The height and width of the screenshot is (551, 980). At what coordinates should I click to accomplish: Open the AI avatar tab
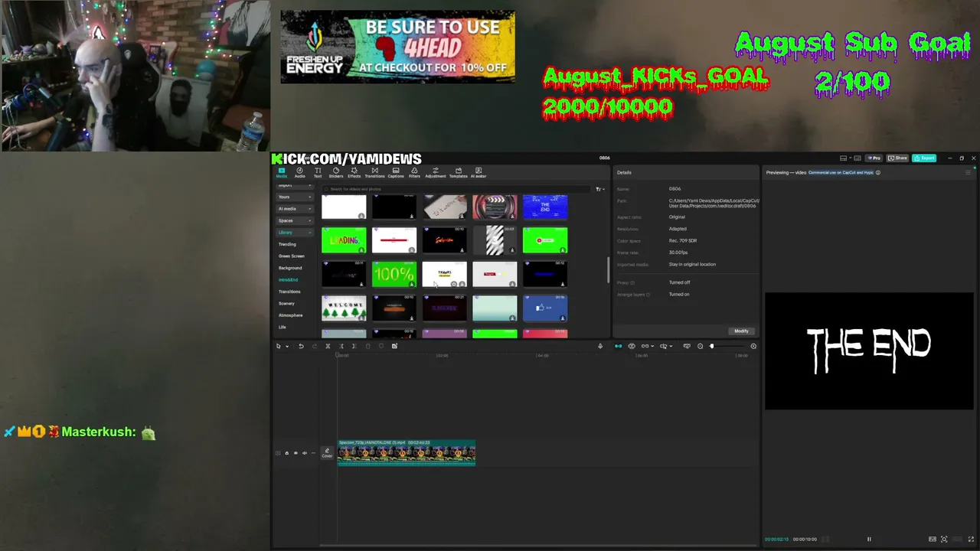coord(479,173)
